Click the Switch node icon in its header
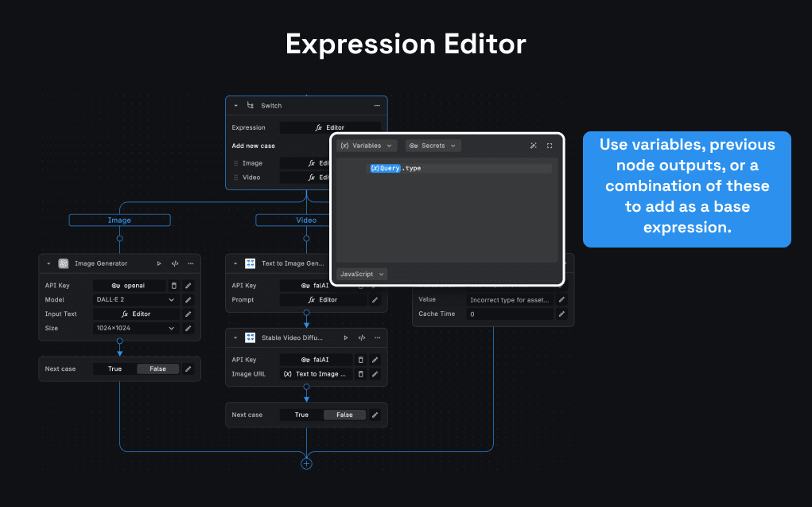This screenshot has height=507, width=812. (249, 105)
